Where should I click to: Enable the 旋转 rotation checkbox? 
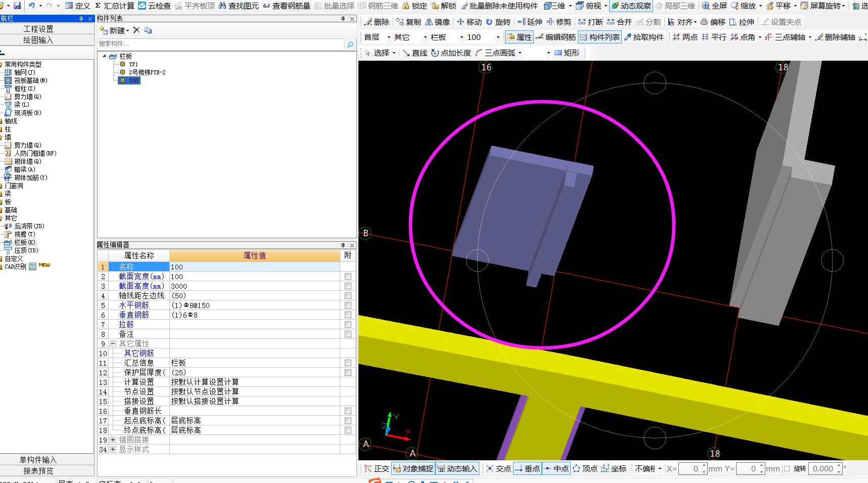click(787, 469)
